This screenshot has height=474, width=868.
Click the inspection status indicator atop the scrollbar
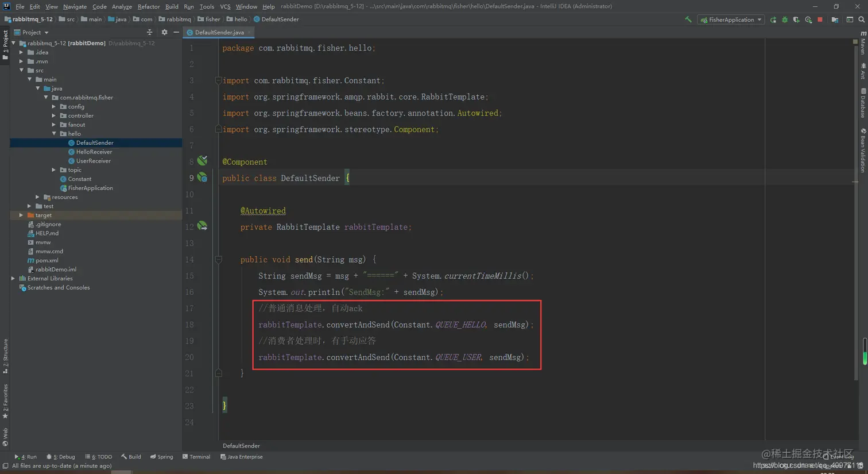[x=855, y=42]
